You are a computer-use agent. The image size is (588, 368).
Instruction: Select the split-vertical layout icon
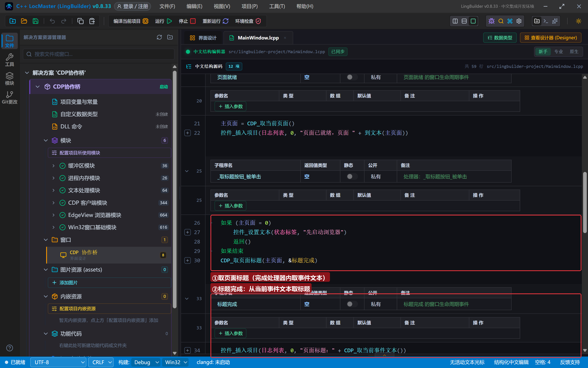click(x=455, y=21)
